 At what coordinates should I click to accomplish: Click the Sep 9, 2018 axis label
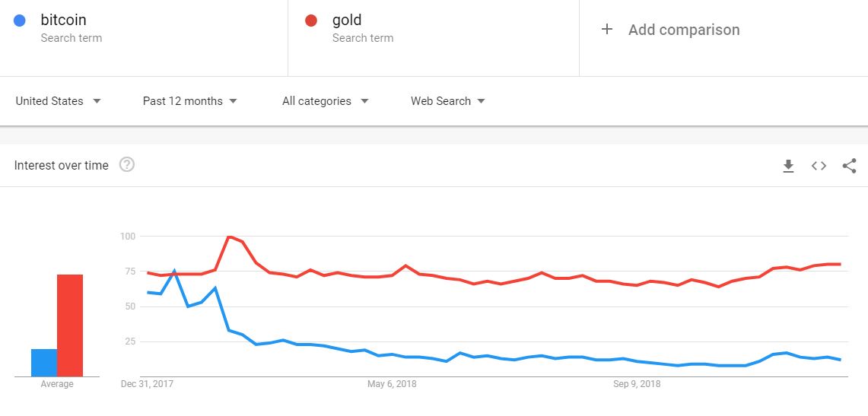[637, 384]
